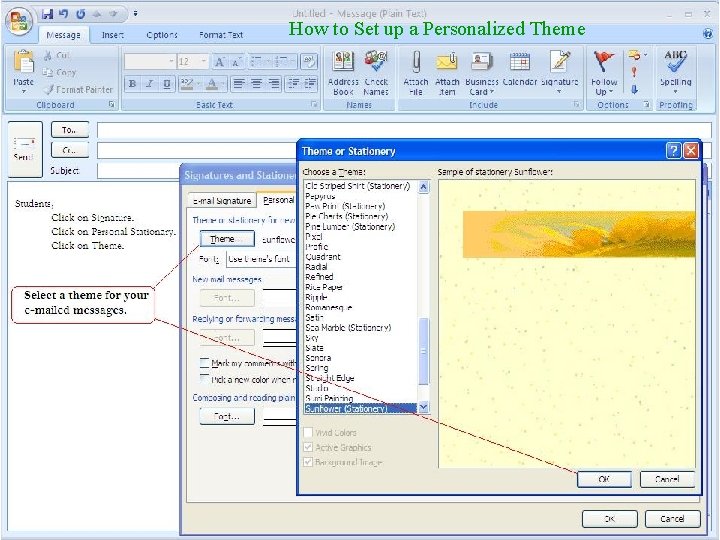720x540 pixels.
Task: Toggle italic formatting
Action: pos(150,84)
